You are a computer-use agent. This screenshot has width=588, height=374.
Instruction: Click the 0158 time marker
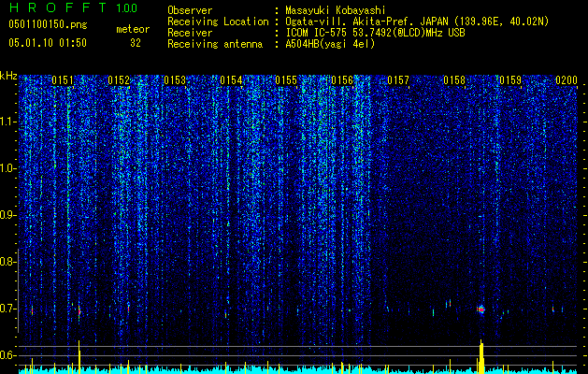[x=454, y=80]
